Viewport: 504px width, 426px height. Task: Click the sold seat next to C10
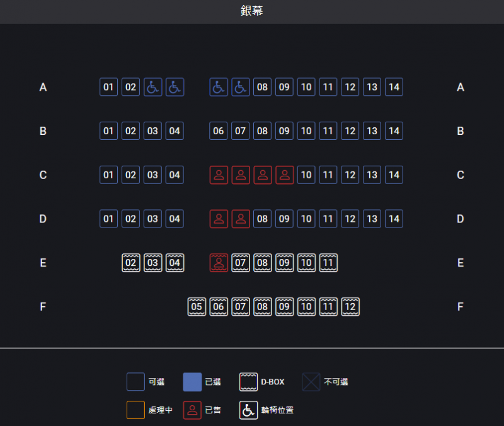coord(285,175)
